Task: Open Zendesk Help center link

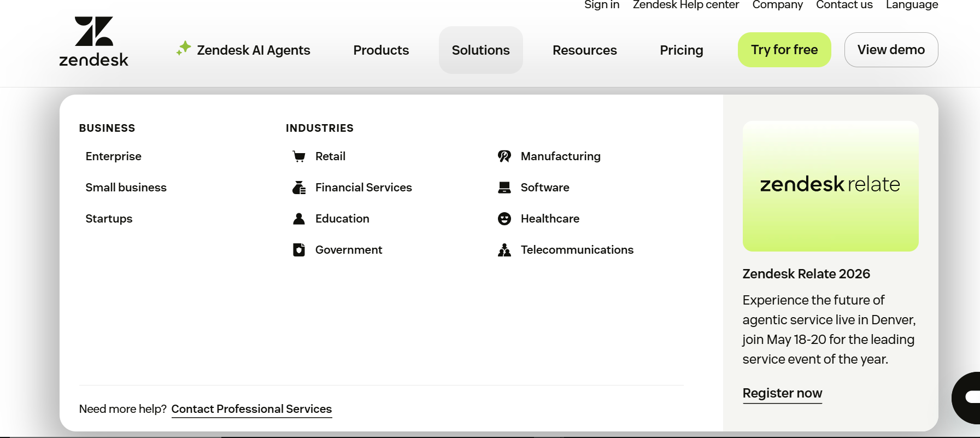Action: 686,5
